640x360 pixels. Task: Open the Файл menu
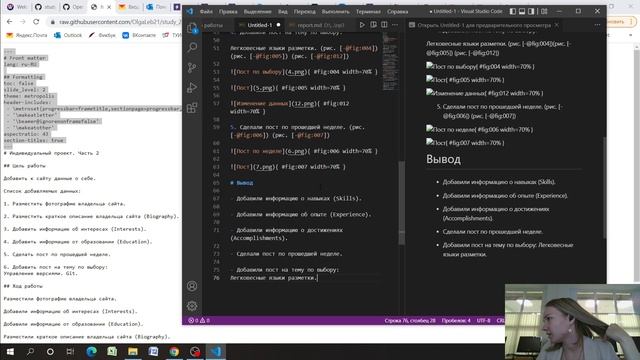[x=206, y=11]
